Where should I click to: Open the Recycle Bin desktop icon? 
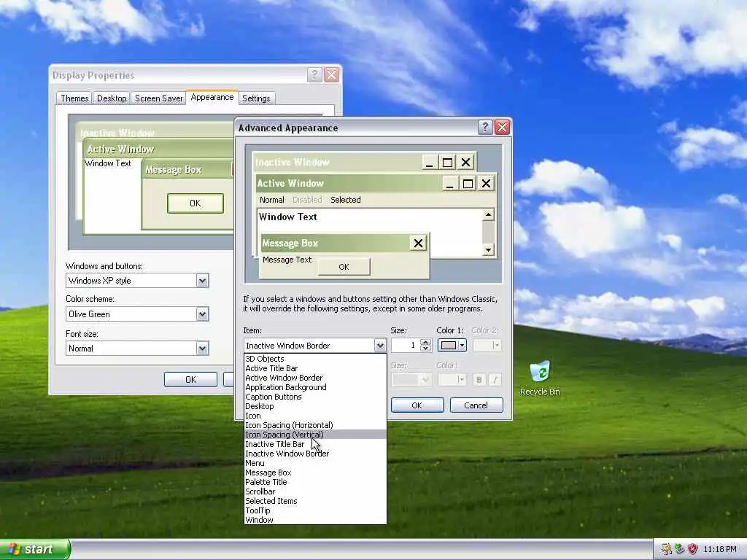pos(540,378)
